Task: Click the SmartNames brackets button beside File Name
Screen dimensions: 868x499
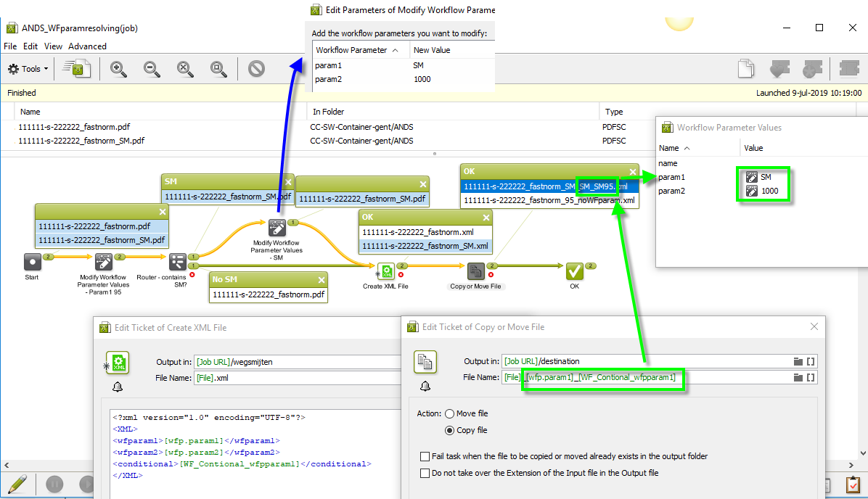Action: pyautogui.click(x=811, y=377)
